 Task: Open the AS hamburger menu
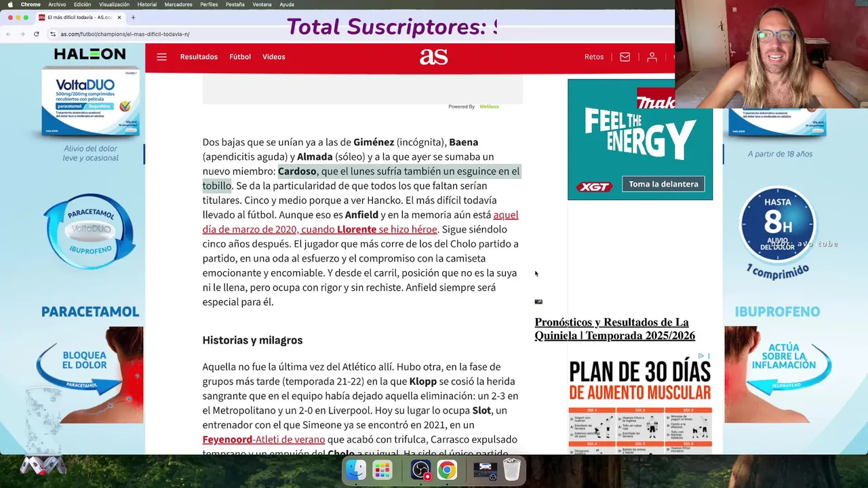click(x=161, y=57)
